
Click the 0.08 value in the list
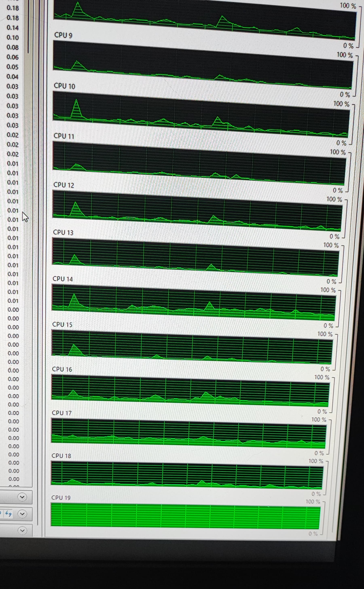[x=13, y=47]
